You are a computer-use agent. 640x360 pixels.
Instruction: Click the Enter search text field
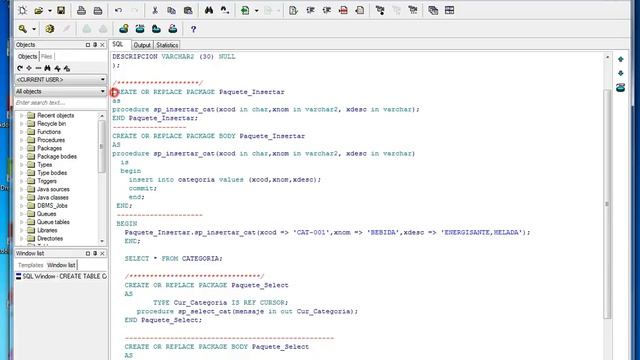(x=60, y=102)
